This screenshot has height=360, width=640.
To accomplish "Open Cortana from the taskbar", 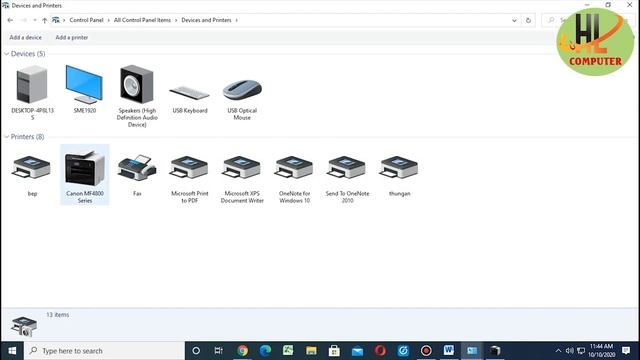I will click(x=196, y=351).
